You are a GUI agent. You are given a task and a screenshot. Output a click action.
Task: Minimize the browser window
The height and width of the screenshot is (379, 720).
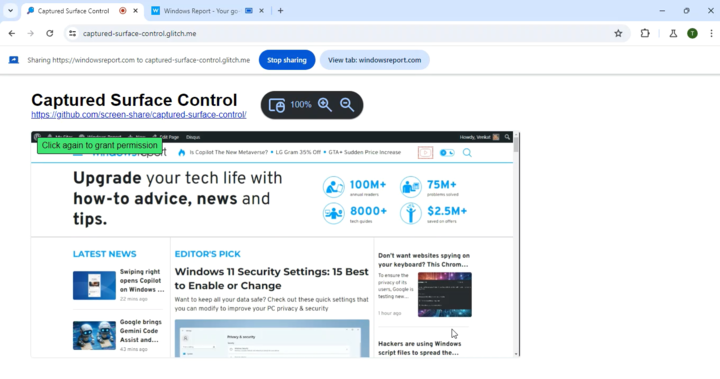pos(662,11)
